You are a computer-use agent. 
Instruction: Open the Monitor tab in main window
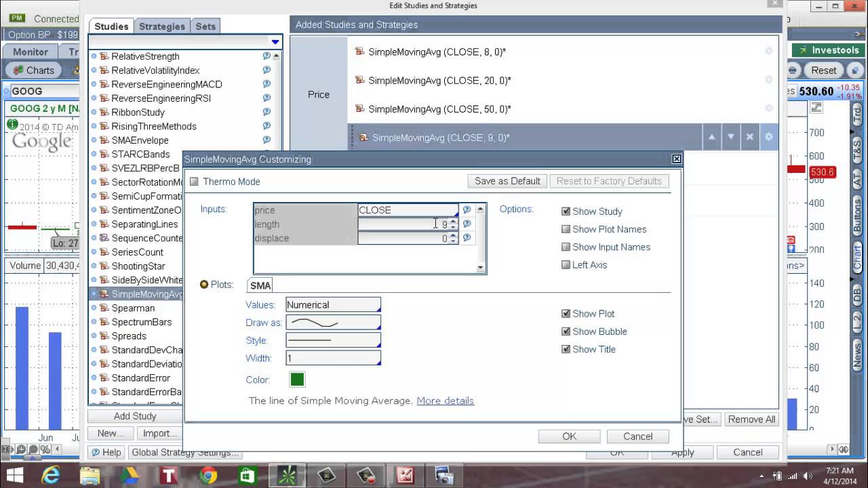pos(31,52)
